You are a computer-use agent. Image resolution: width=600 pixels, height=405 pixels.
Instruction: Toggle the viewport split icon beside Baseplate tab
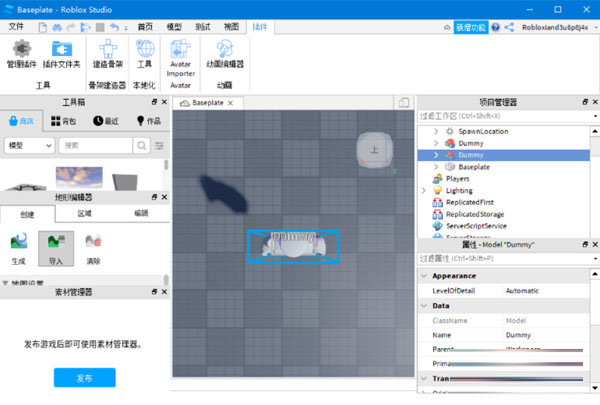click(404, 103)
